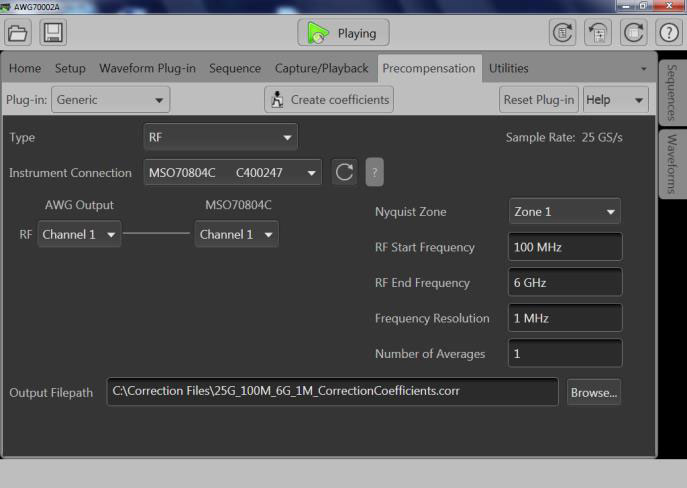Open the Nyquist Zone dropdown
This screenshot has height=488, width=687.
[564, 212]
